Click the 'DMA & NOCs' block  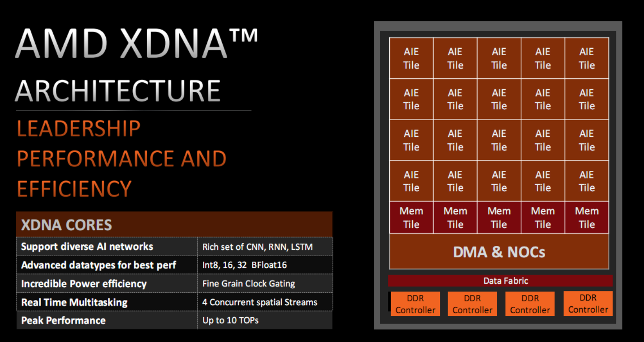click(x=499, y=252)
